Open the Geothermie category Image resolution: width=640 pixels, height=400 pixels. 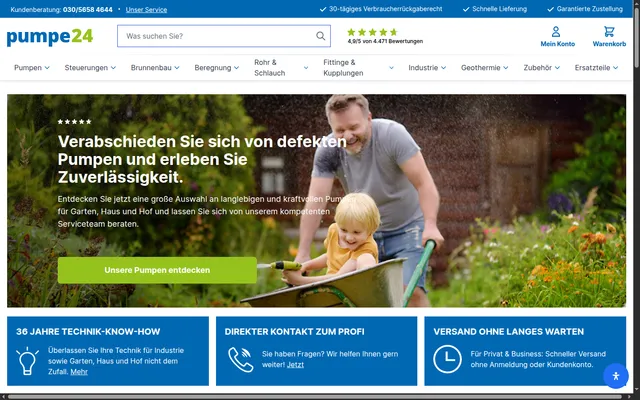[480, 68]
